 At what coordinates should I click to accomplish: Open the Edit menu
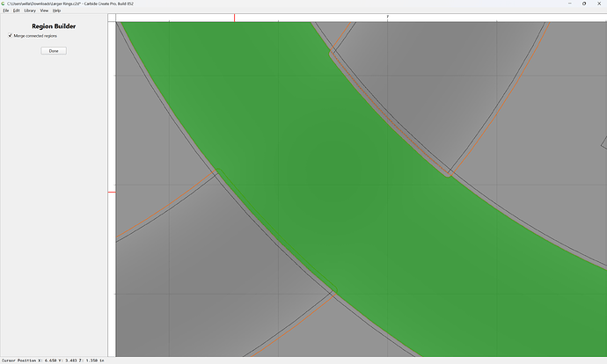click(x=16, y=11)
